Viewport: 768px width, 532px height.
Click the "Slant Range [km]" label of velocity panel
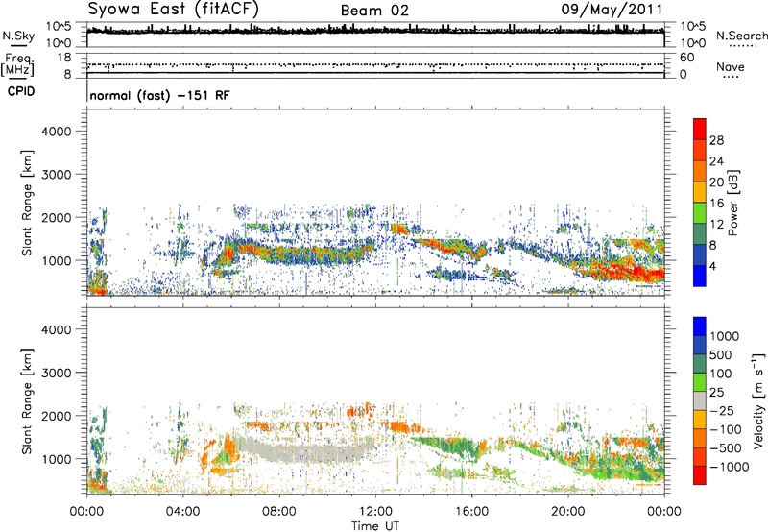(27, 401)
